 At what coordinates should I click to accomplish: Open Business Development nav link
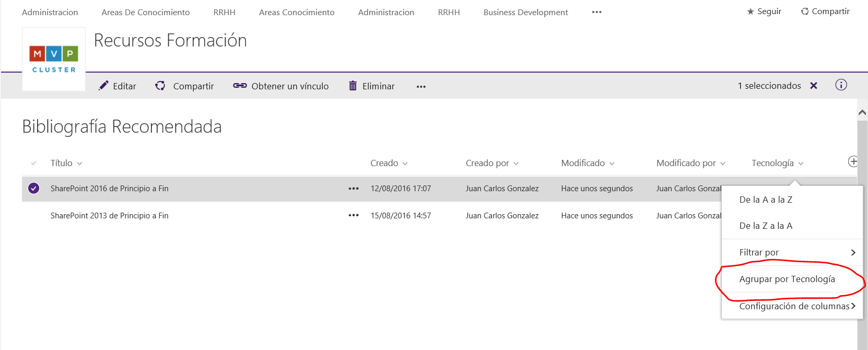[x=526, y=12]
